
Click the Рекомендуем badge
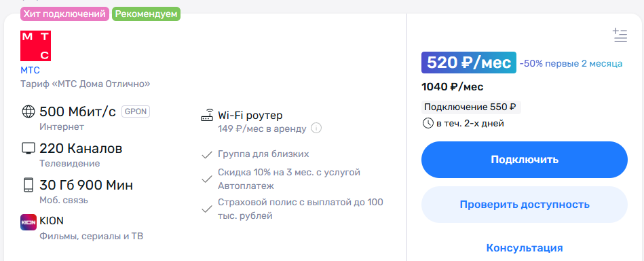coord(146,14)
